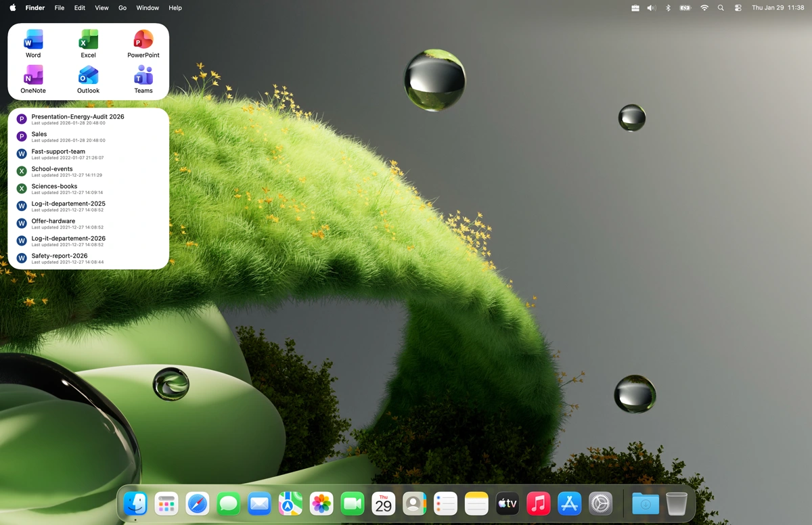Open Microsoft Teams from the widget
The height and width of the screenshot is (525, 812).
[143, 78]
